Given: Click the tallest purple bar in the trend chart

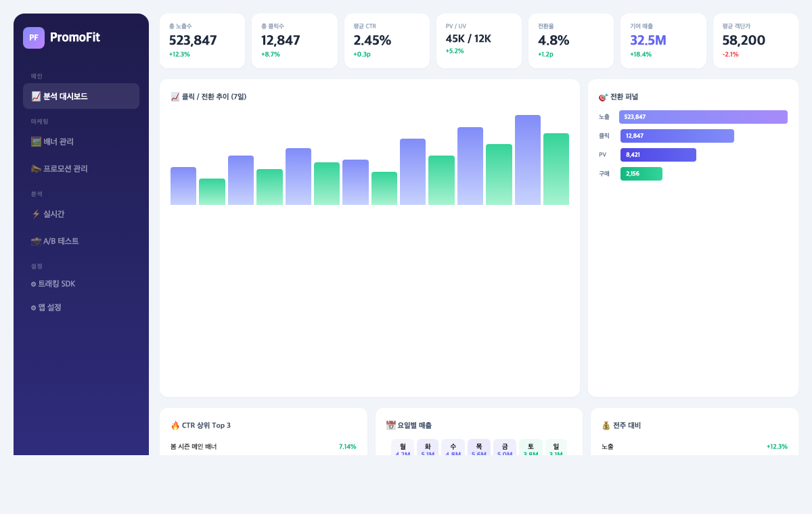Looking at the screenshot, I should point(528,160).
